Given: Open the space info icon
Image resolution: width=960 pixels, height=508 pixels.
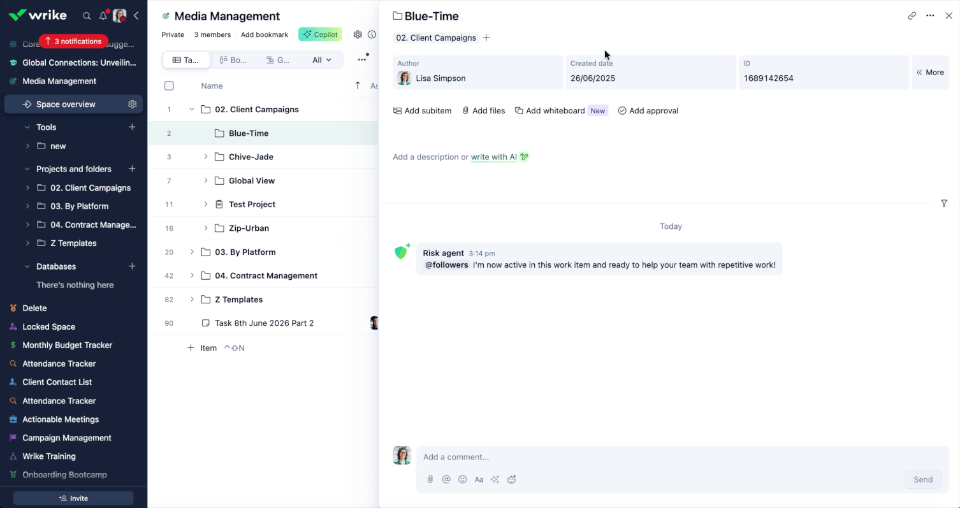Looking at the screenshot, I should tap(372, 34).
